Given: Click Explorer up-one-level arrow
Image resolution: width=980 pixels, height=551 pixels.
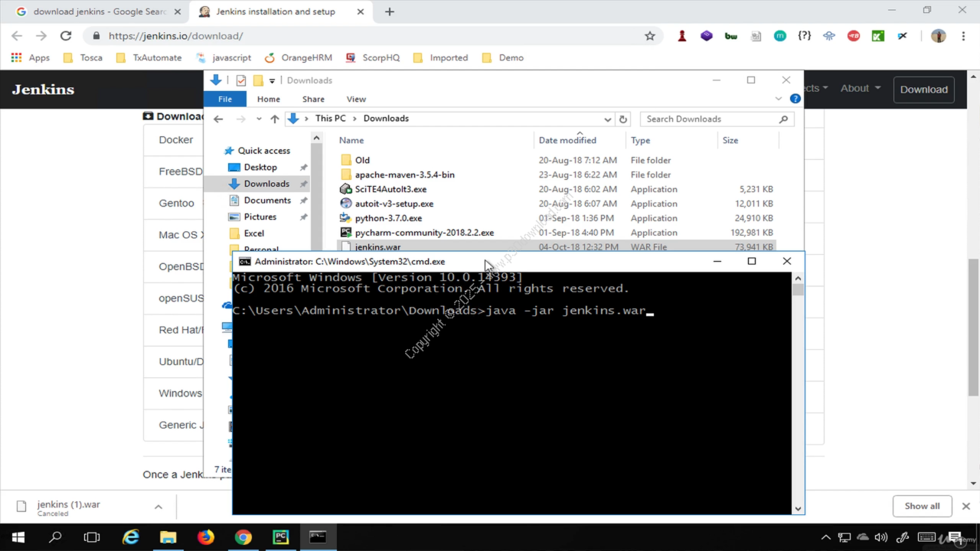Looking at the screenshot, I should tap(275, 119).
